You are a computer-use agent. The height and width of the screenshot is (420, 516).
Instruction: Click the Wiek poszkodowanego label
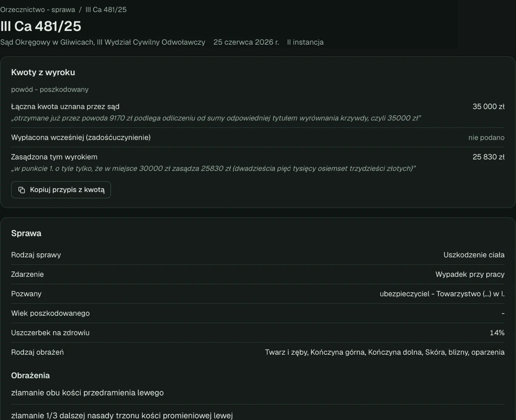50,313
